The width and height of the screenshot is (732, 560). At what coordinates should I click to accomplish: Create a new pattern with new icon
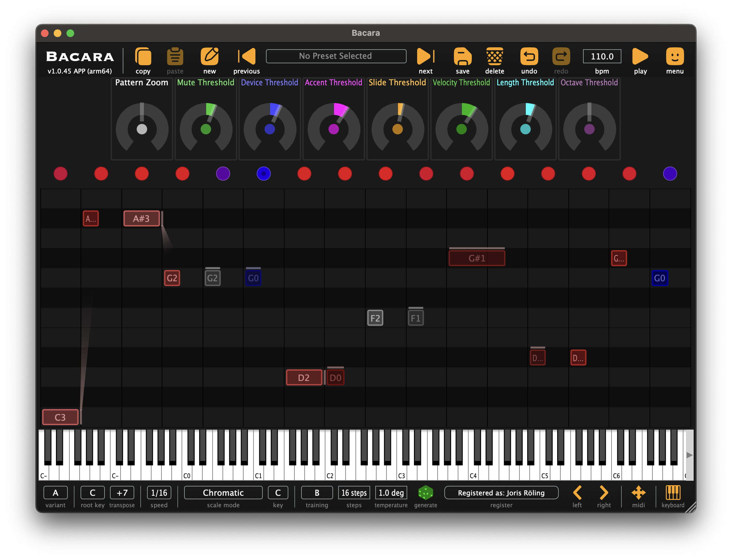pyautogui.click(x=209, y=56)
